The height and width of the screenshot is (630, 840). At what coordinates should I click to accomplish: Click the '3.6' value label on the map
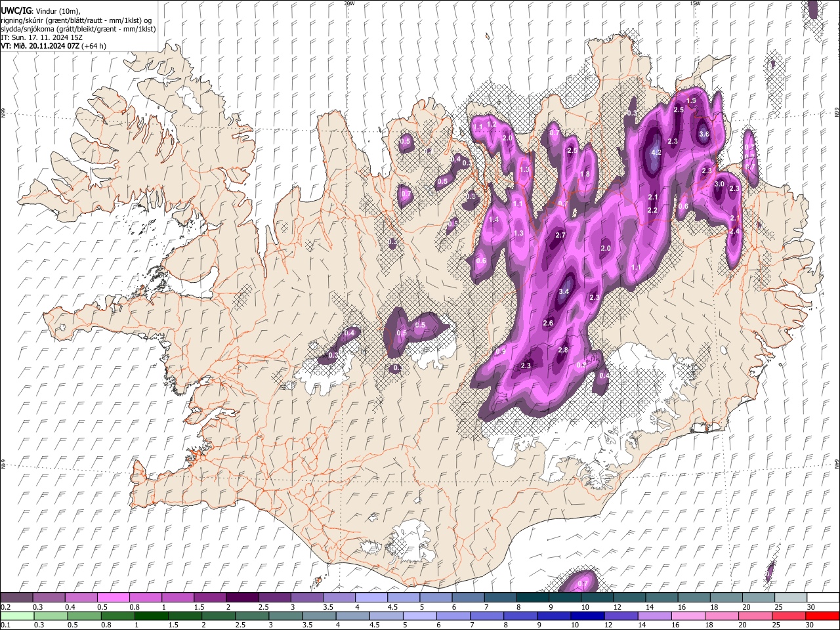click(704, 134)
